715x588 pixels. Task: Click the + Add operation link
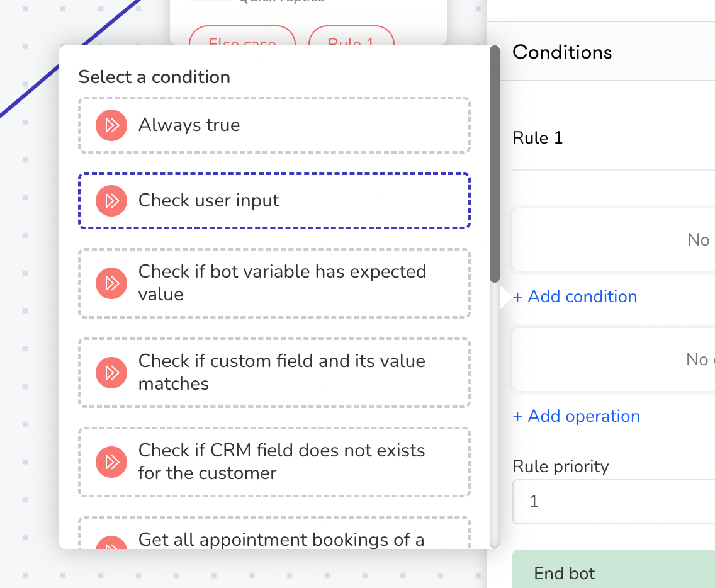tap(576, 416)
